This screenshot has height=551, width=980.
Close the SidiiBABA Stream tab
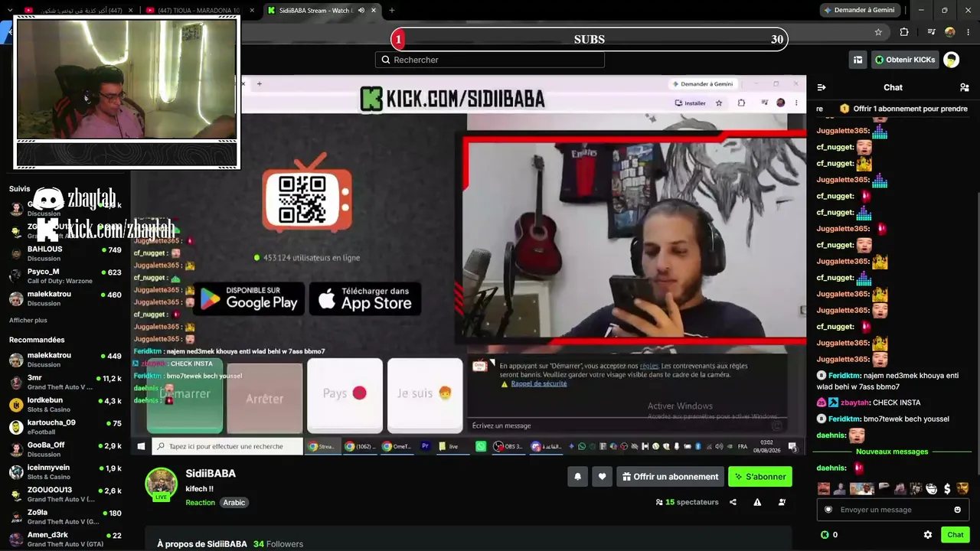point(374,11)
